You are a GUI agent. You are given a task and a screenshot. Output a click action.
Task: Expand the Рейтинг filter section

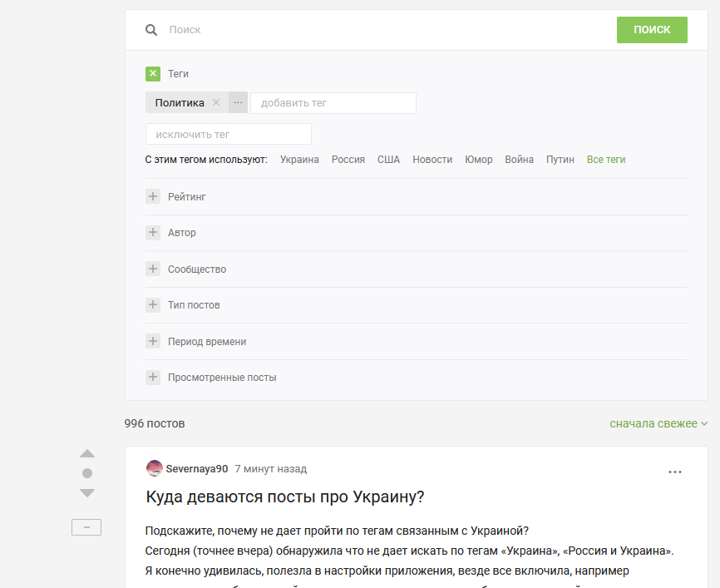point(153,197)
